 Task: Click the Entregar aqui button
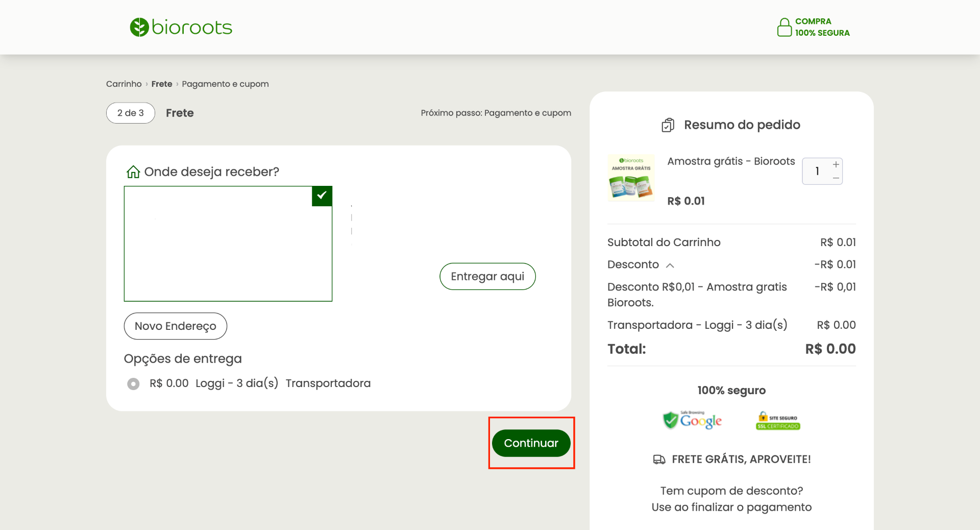point(487,276)
